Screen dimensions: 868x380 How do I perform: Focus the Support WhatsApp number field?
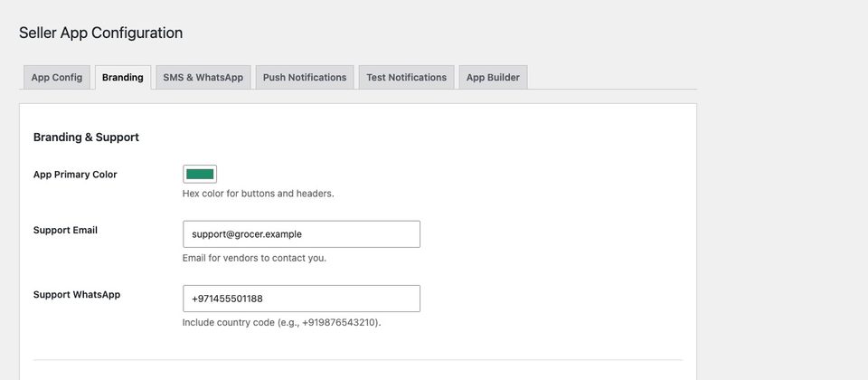pos(301,299)
